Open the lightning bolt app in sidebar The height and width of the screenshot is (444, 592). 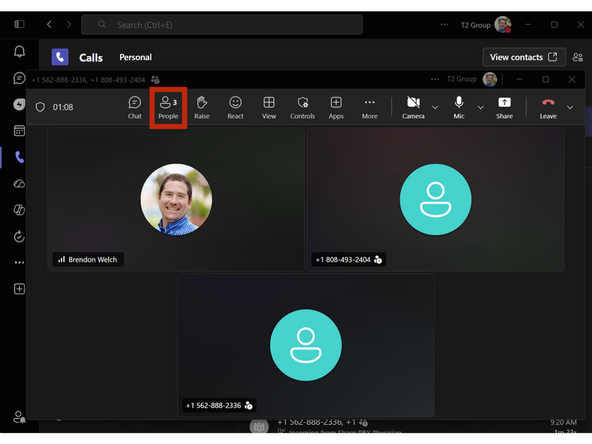(x=19, y=104)
